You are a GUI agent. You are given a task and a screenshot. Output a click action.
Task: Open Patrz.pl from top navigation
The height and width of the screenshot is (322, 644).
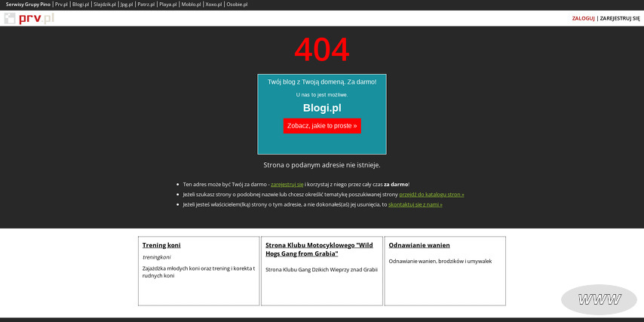(x=146, y=5)
